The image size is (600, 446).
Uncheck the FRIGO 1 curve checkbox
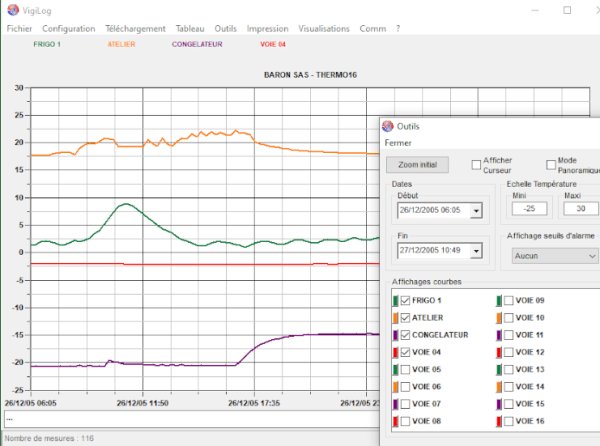point(405,301)
